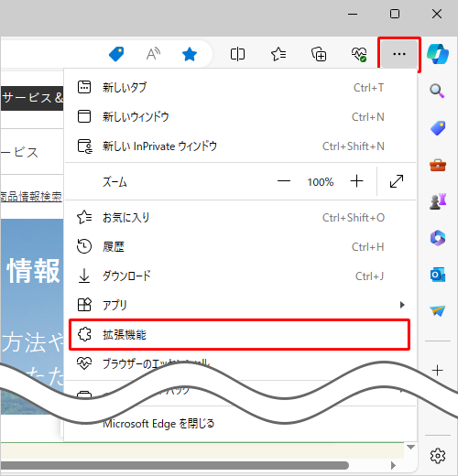Select Microsoft Edge を閉じる menu item

click(240, 424)
